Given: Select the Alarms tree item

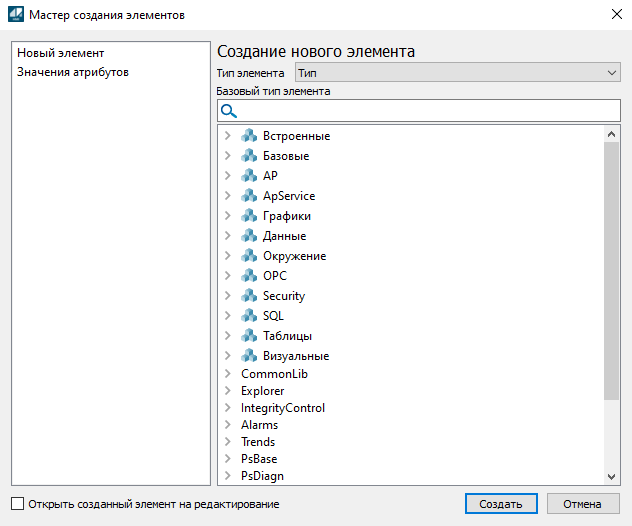Looking at the screenshot, I should tap(259, 425).
